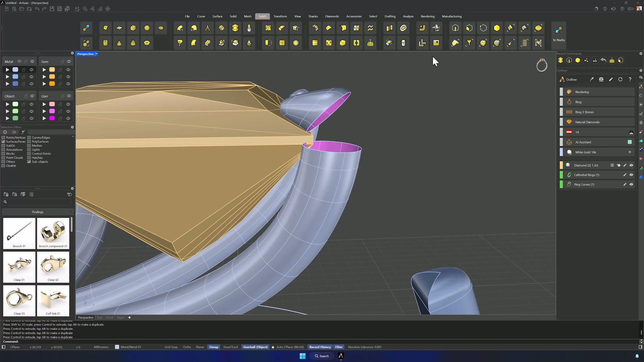Screen dimensions: 644x362
Task: Expand the first User layer triangle
Action: tap(44, 104)
